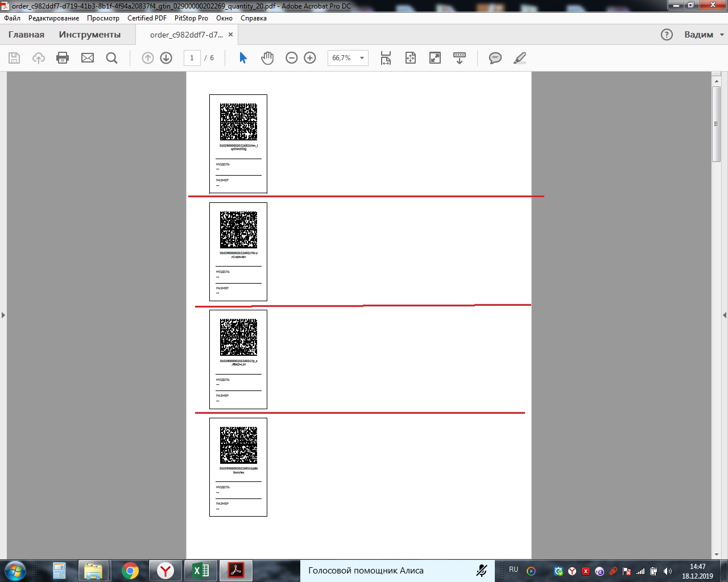This screenshot has width=728, height=582.
Task: Switch to the Инструменты tab
Action: [90, 35]
